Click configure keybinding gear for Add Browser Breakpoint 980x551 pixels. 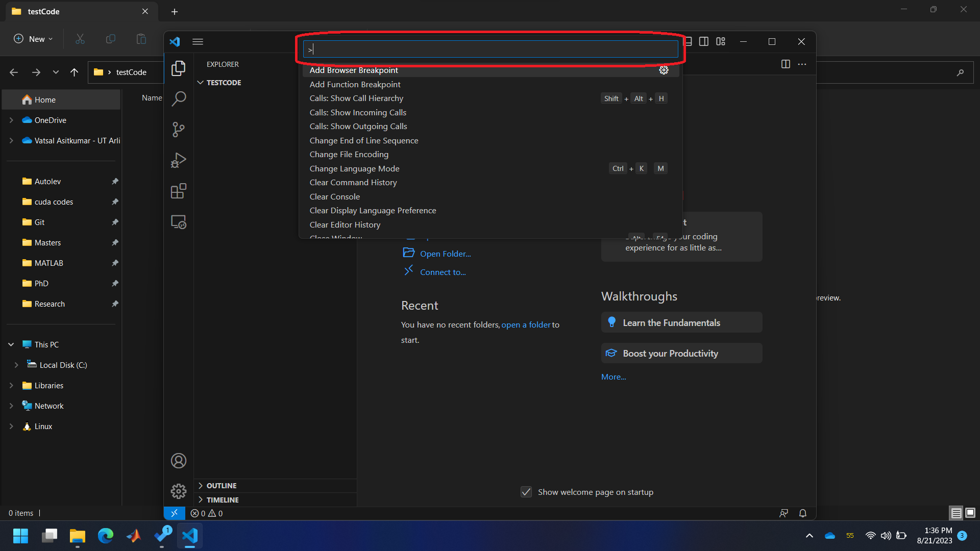click(664, 70)
